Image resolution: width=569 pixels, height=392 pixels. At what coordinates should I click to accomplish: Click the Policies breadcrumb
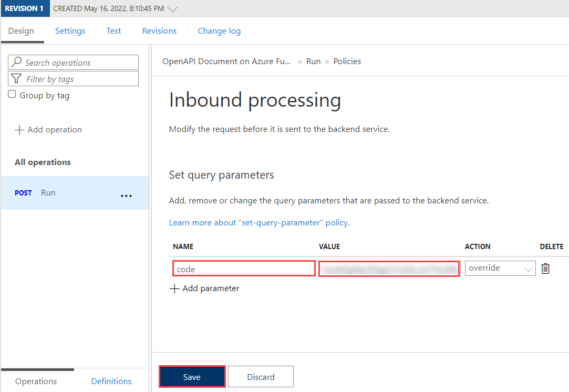(x=347, y=61)
